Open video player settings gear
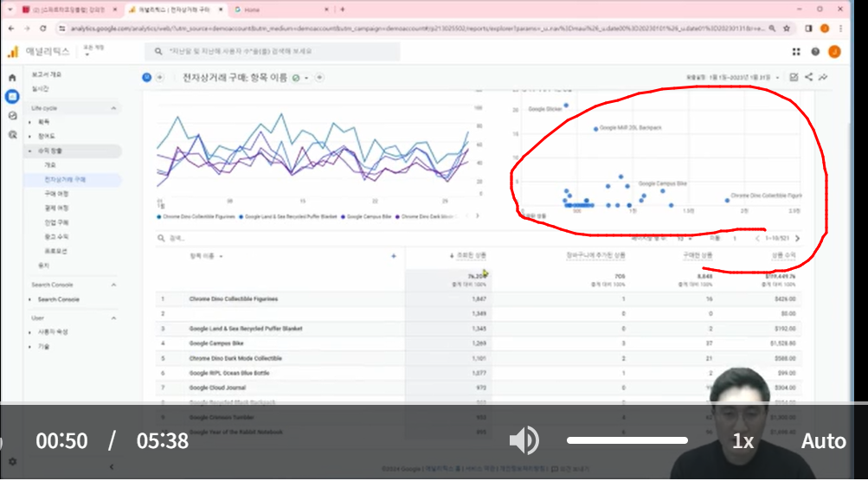 (12, 462)
